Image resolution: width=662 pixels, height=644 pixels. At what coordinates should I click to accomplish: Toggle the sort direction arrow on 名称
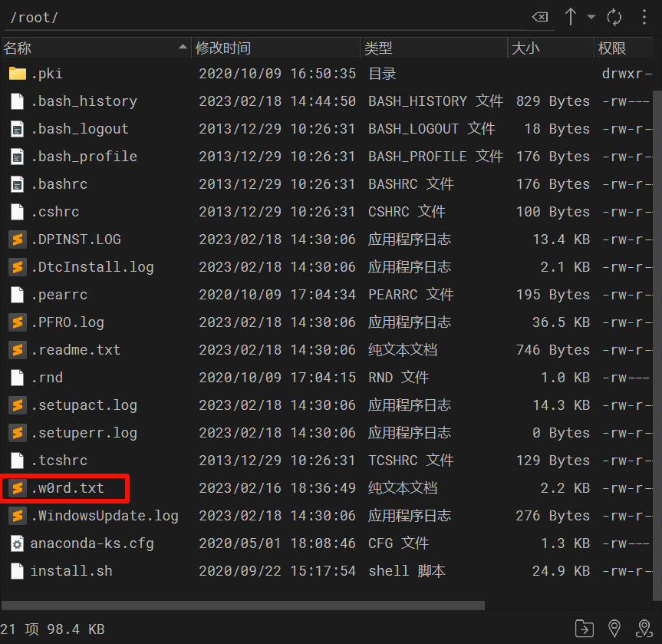pos(183,47)
